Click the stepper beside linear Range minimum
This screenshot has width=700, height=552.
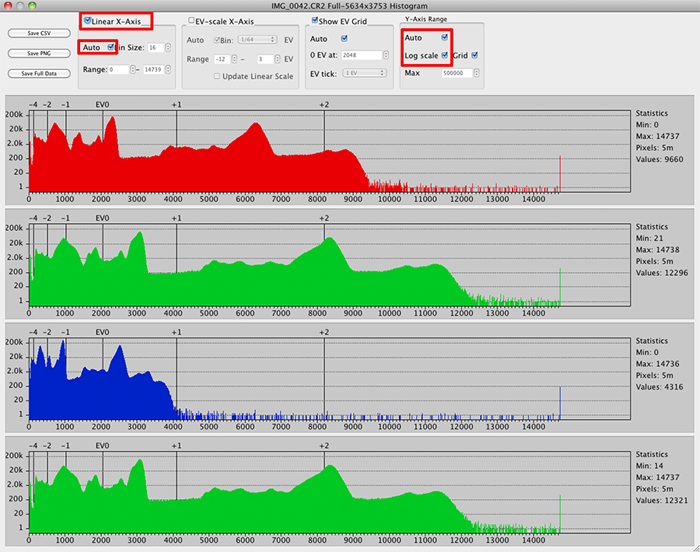point(133,70)
